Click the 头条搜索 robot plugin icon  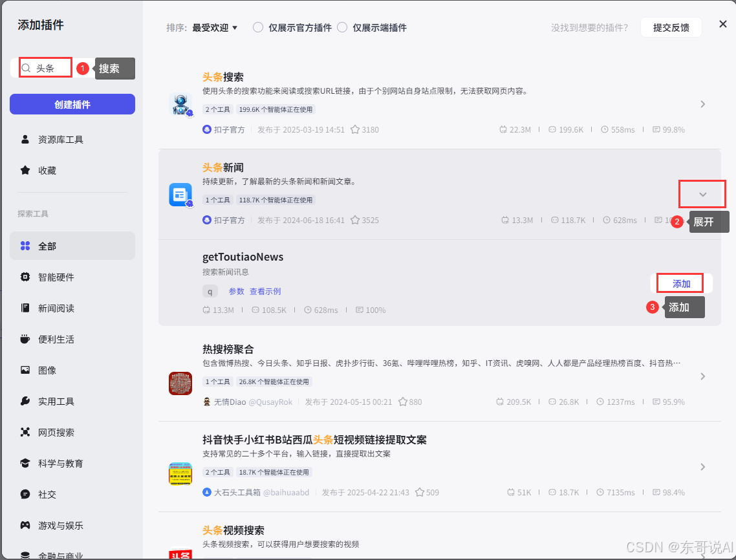(180, 104)
